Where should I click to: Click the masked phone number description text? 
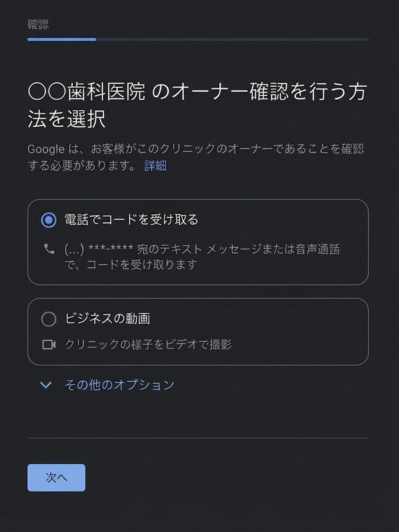[202, 257]
